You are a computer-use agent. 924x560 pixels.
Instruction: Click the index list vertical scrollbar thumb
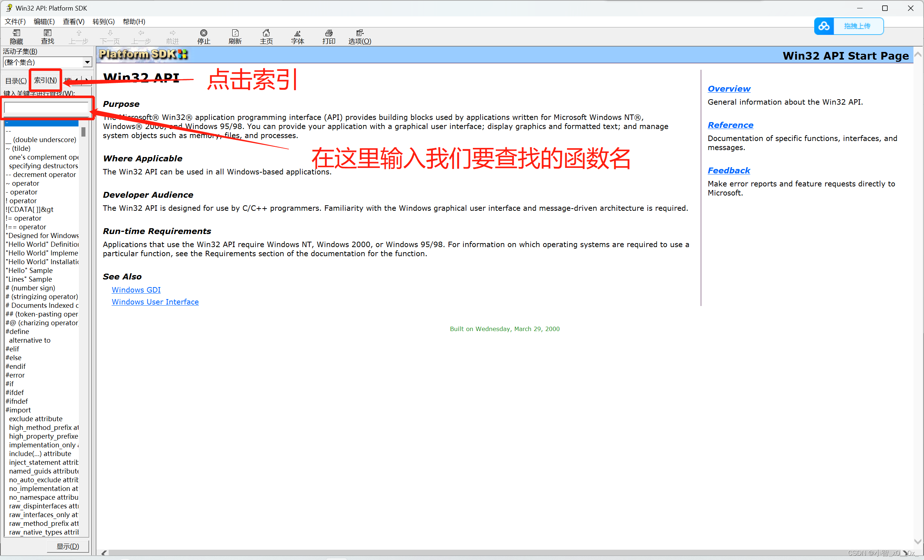(83, 132)
